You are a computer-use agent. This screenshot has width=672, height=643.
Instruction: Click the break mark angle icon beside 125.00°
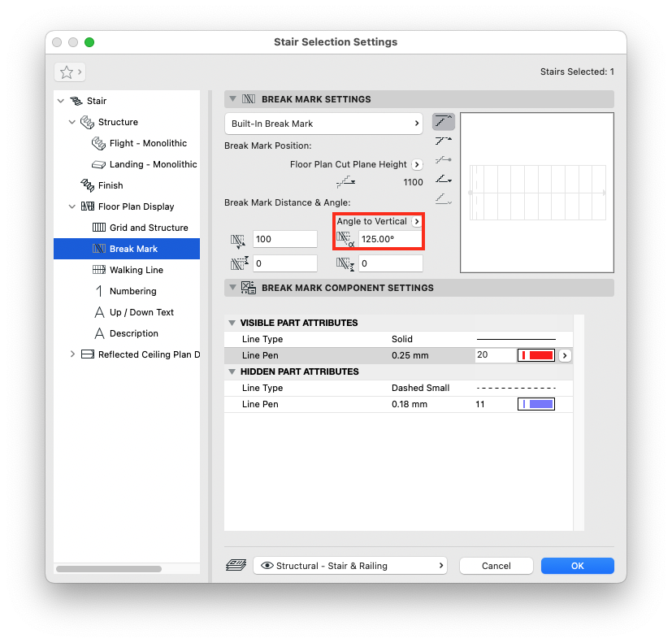345,239
